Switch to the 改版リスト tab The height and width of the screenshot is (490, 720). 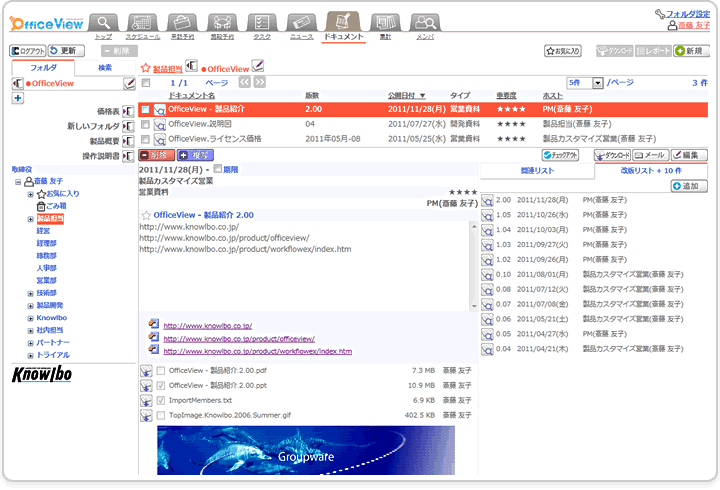[x=651, y=171]
